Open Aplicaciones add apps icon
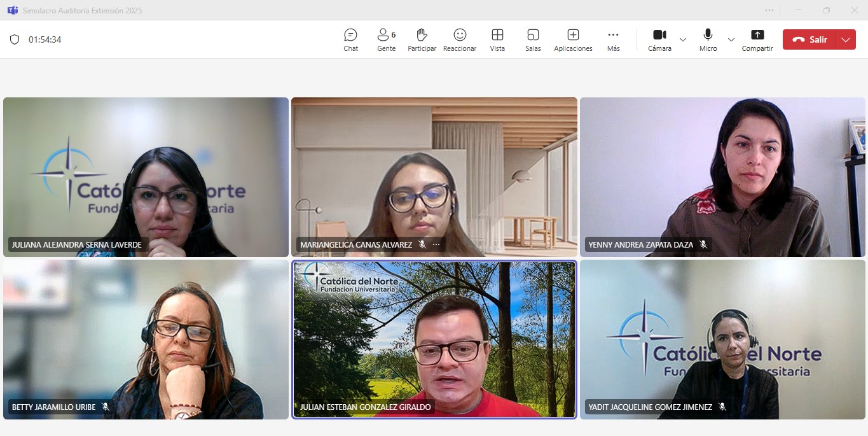 pyautogui.click(x=573, y=39)
